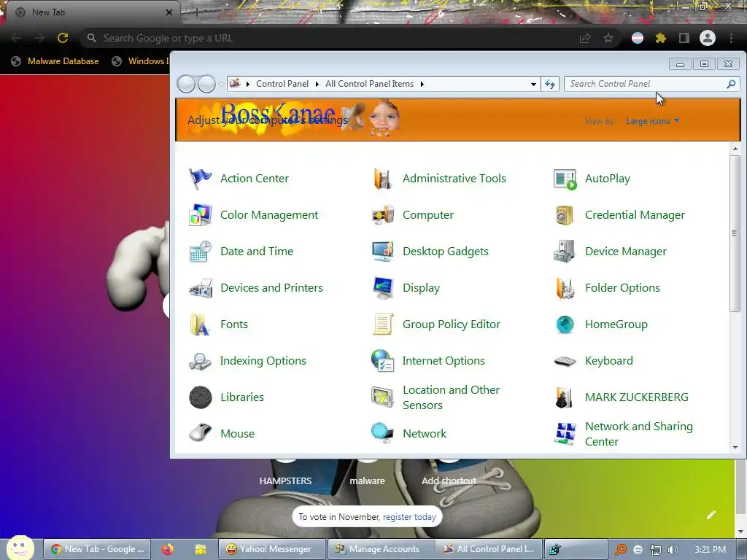The height and width of the screenshot is (560, 747).
Task: Open the Fonts folder icon
Action: (x=200, y=324)
